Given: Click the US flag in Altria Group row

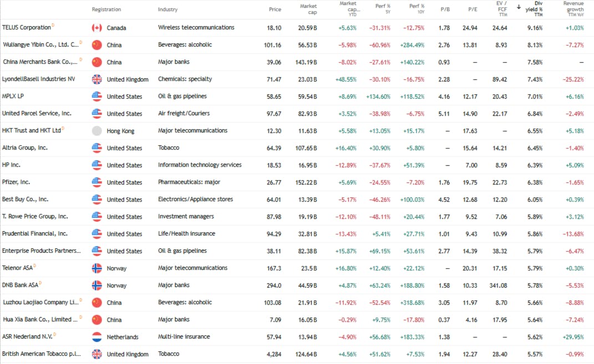Looking at the screenshot, I should point(97,148).
